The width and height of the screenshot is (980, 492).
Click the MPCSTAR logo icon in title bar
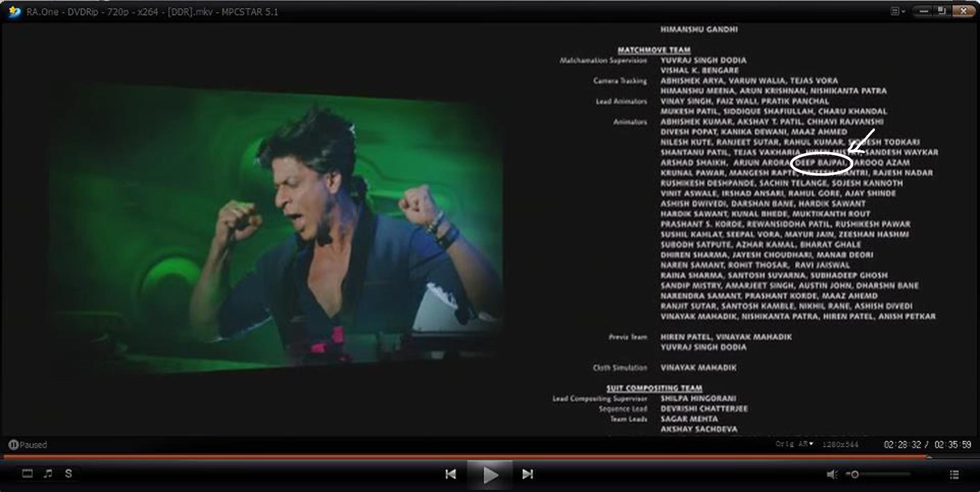15,11
